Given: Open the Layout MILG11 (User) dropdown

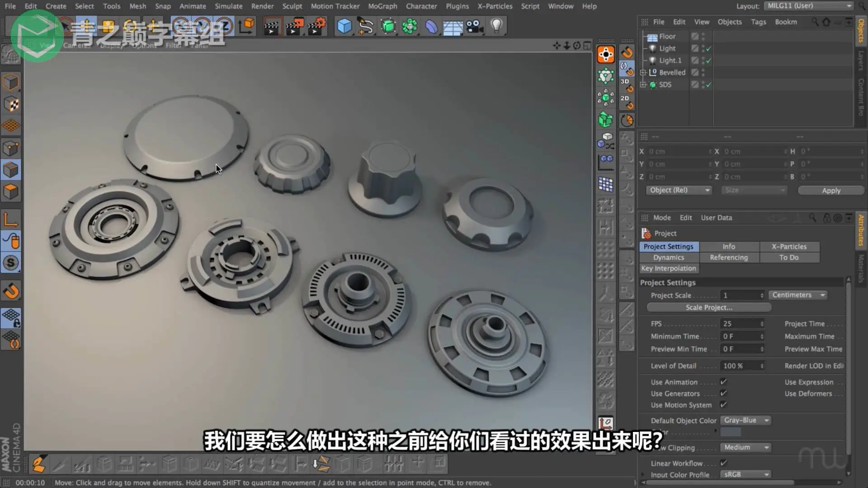Looking at the screenshot, I should 808,6.
